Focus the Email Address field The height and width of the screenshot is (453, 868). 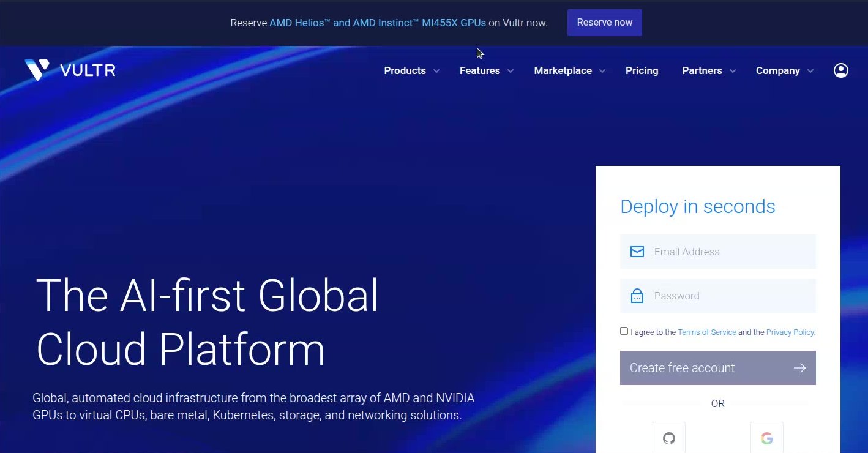pyautogui.click(x=718, y=252)
